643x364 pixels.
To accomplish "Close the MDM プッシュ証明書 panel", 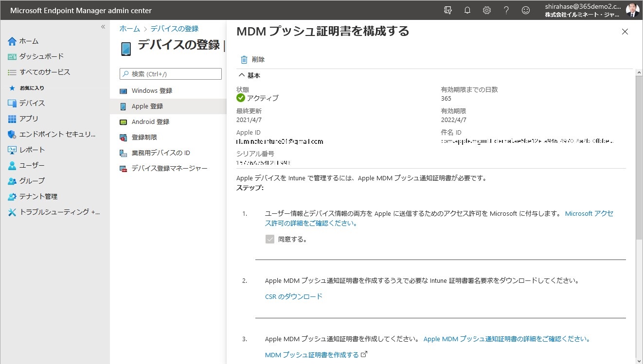I will click(x=625, y=32).
